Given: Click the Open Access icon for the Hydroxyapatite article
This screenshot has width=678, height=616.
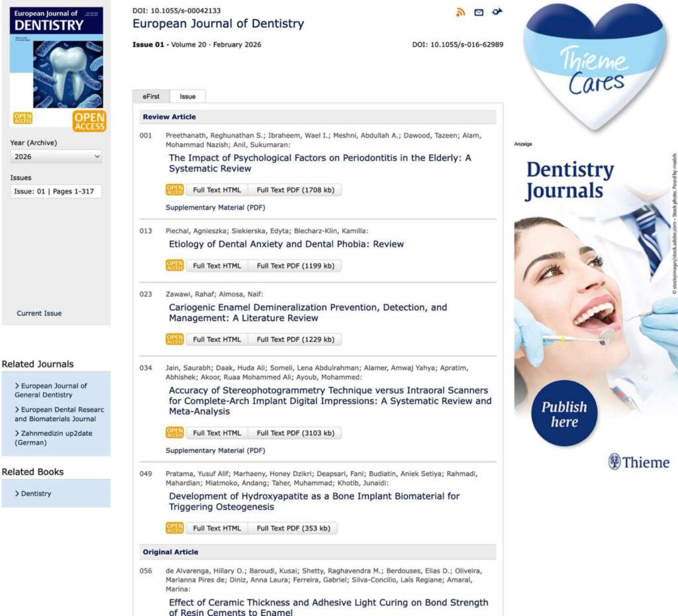Looking at the screenshot, I should click(x=175, y=528).
